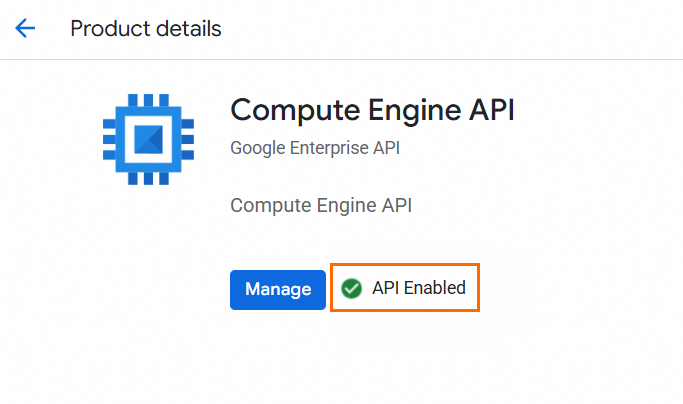This screenshot has width=683, height=404.
Task: Click the word Enabled beside checkmark
Action: click(434, 288)
